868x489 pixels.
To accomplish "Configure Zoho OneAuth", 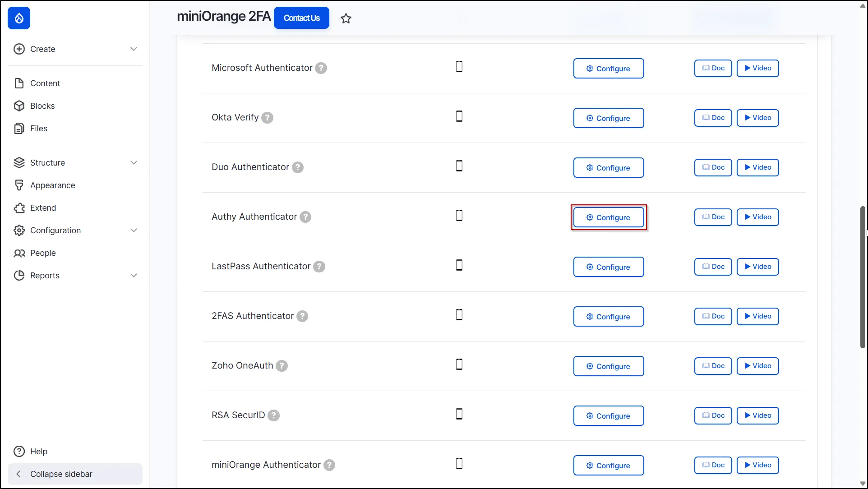I will [609, 366].
